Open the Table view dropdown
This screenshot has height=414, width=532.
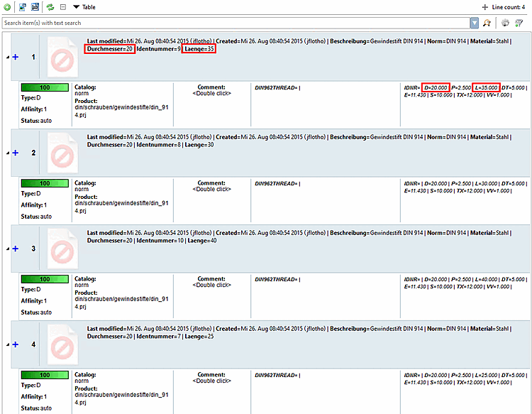click(x=84, y=7)
